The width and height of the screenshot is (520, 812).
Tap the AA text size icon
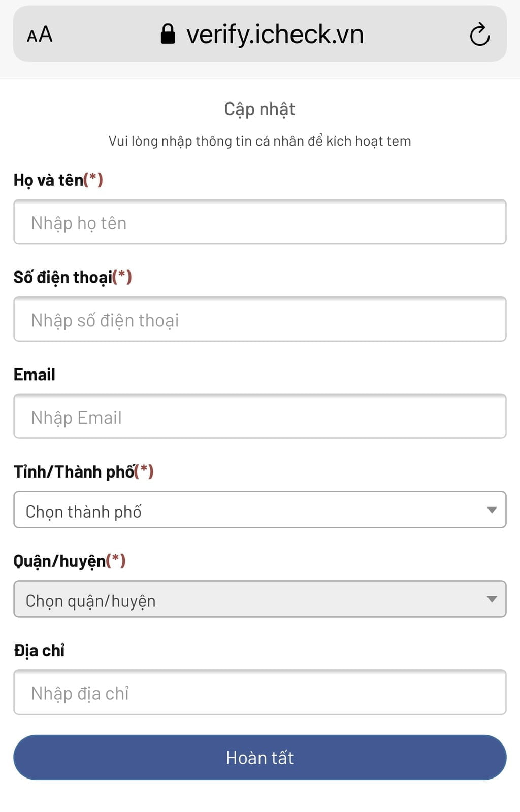[40, 35]
